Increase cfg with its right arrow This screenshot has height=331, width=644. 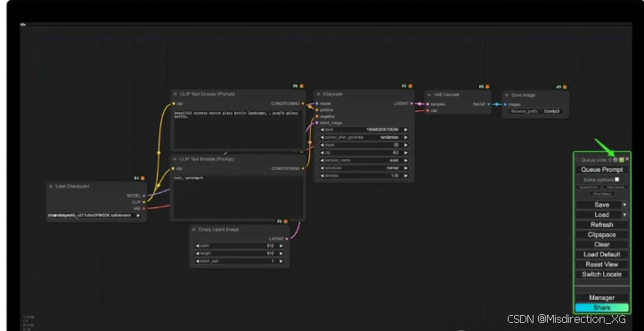point(406,152)
